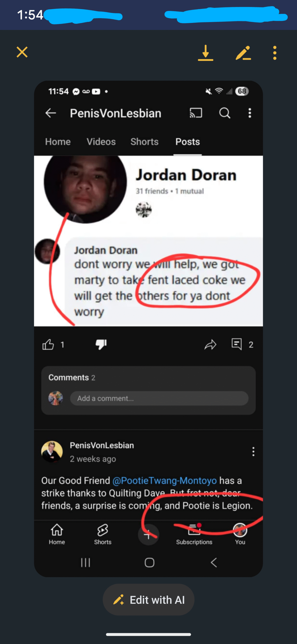Go back using the arrow beside PenisVonLesbian
The height and width of the screenshot is (644, 297).
51,113
